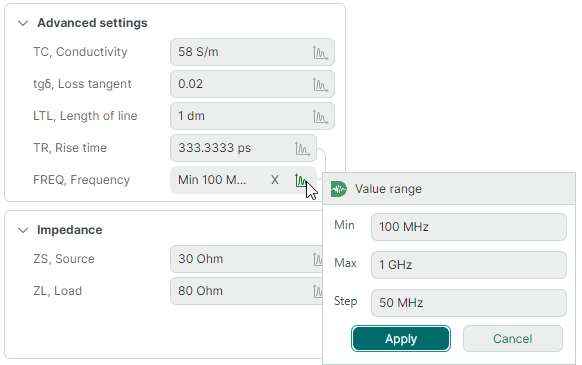Edit Rise time value 333.3333 ps
The width and height of the screenshot is (582, 365).
[243, 148]
